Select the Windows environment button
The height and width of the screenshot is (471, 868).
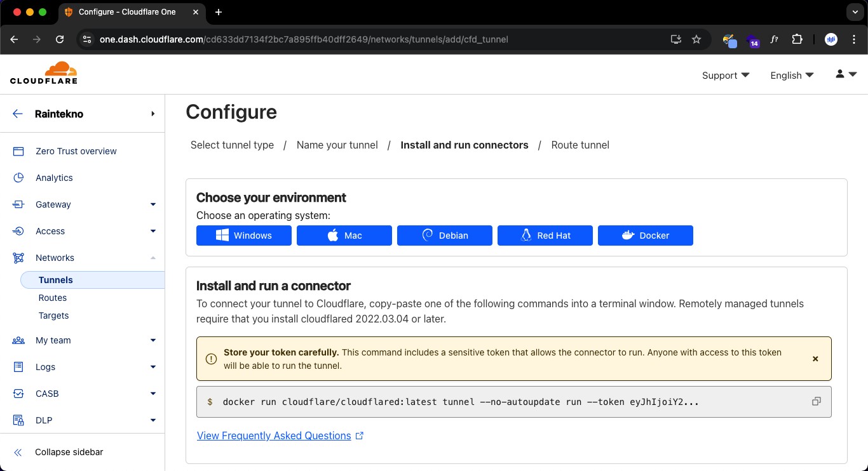tap(244, 235)
